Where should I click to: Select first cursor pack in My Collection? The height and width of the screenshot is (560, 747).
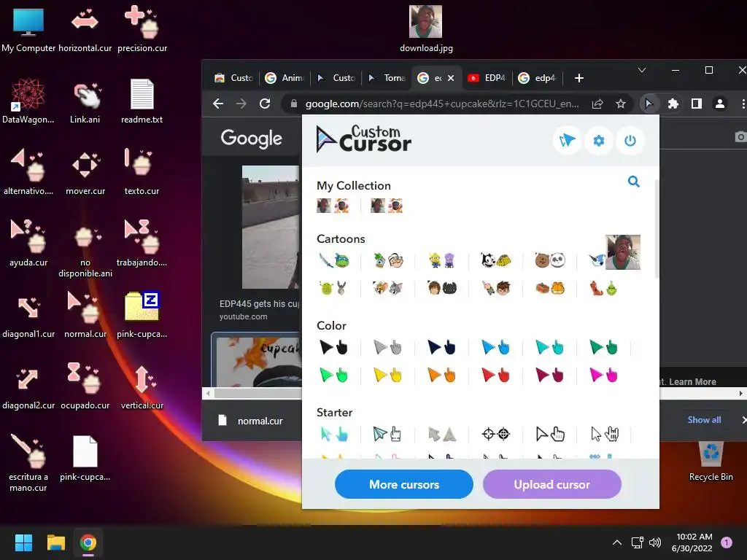[333, 206]
